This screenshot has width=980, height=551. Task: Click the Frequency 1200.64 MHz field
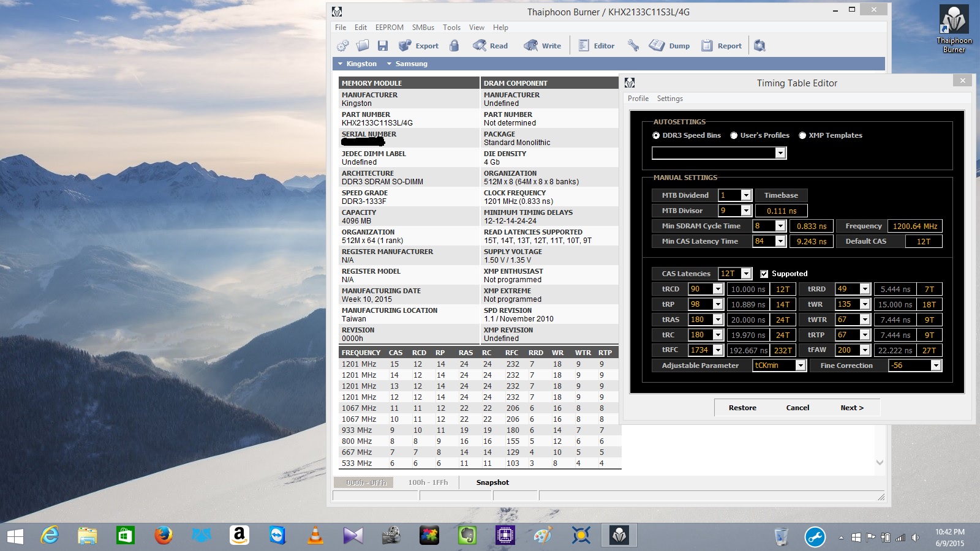[914, 226]
